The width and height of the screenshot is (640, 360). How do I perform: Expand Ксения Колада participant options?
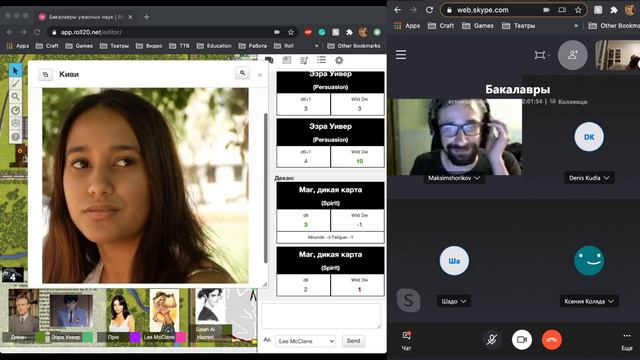click(589, 301)
